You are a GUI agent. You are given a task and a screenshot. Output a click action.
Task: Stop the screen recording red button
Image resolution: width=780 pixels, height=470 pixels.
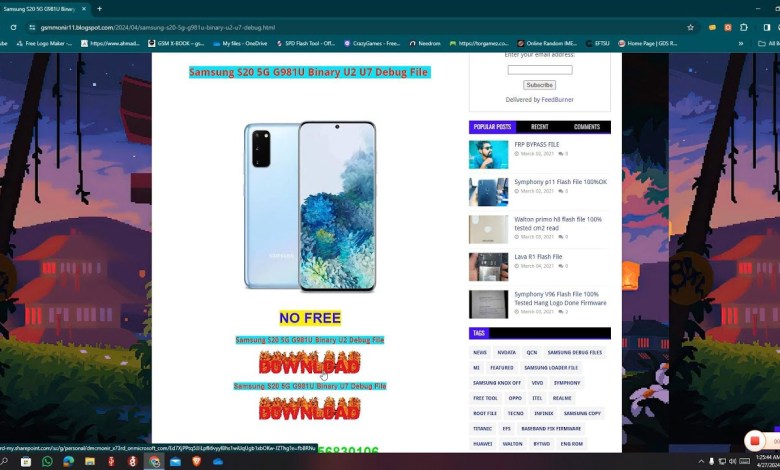click(755, 441)
